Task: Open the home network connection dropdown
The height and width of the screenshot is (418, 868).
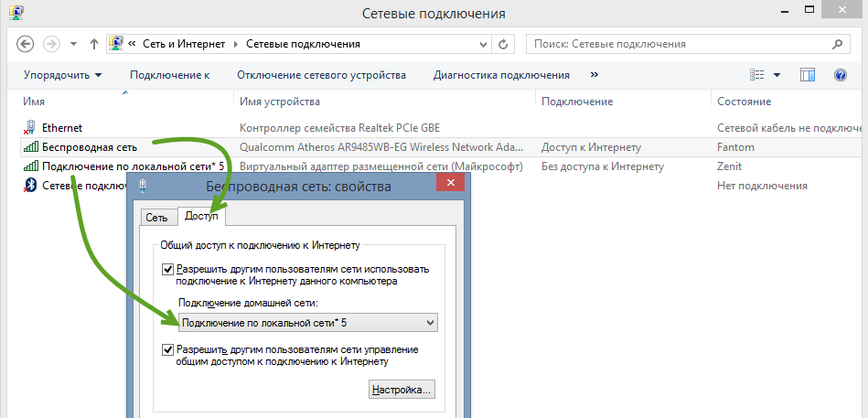Action: coord(430,322)
